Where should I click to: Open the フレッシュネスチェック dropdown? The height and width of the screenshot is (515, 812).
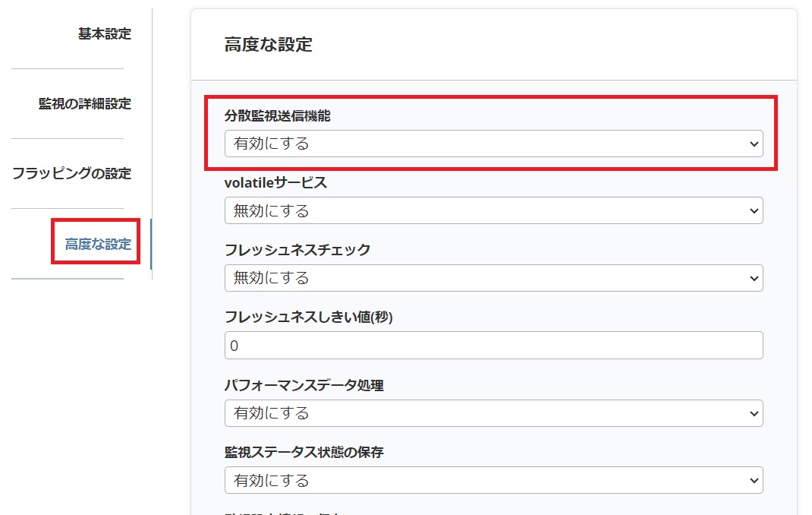pos(493,278)
